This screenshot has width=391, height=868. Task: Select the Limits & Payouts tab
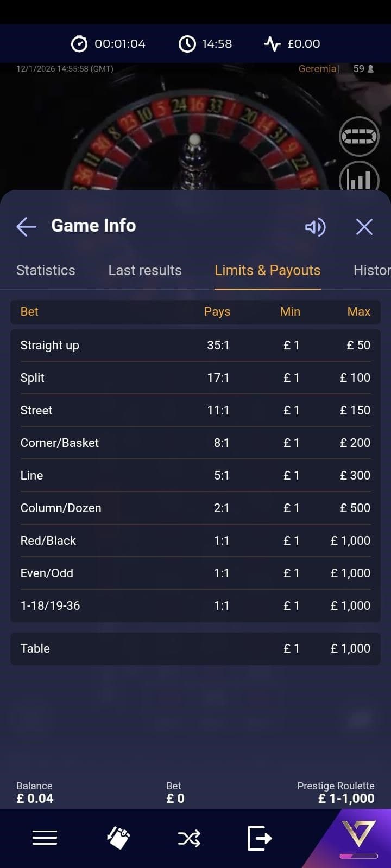(267, 270)
